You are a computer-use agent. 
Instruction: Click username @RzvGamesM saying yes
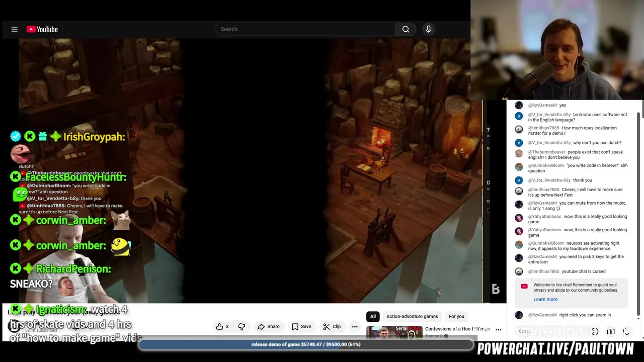coord(542,105)
